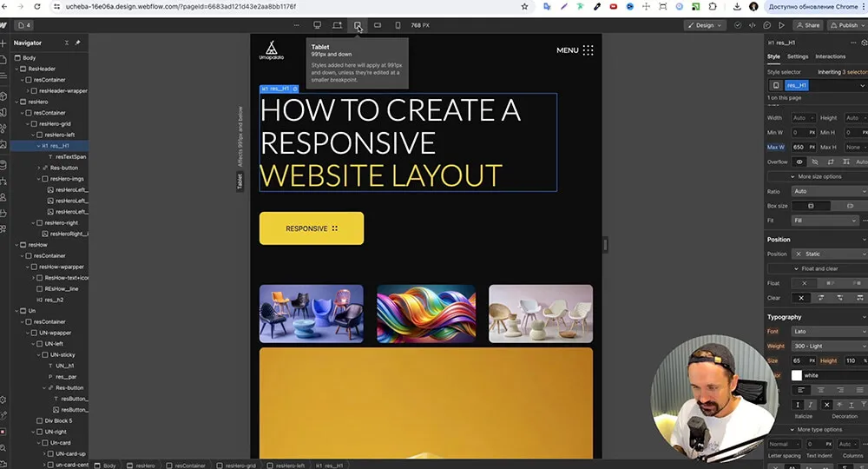Edit the Max W value field
The image size is (868, 469).
click(799, 148)
